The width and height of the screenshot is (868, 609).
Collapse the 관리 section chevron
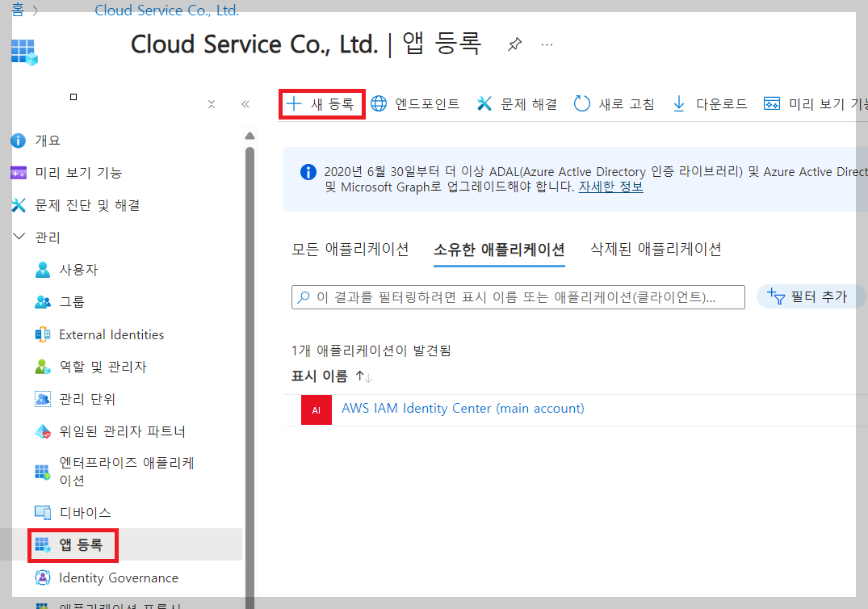(19, 237)
